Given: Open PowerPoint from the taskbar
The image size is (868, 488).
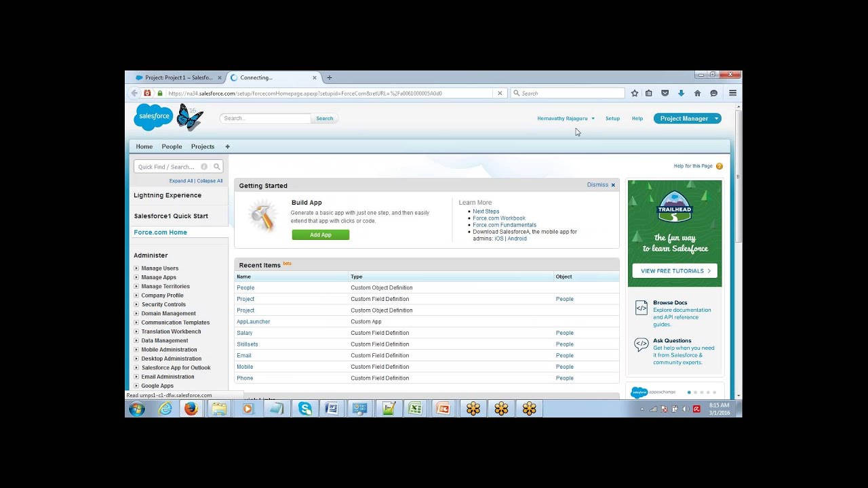Looking at the screenshot, I should (x=443, y=409).
